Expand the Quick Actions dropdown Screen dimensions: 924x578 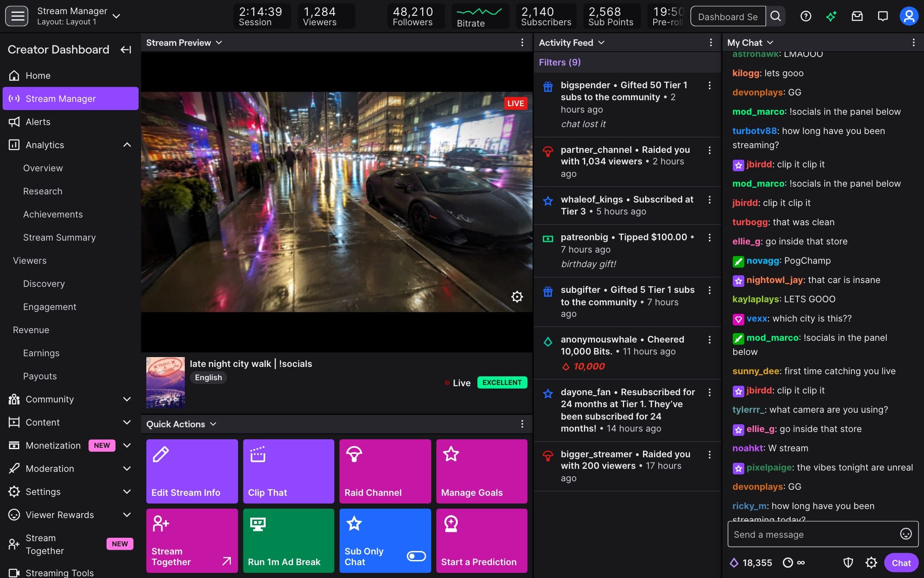pyautogui.click(x=213, y=424)
